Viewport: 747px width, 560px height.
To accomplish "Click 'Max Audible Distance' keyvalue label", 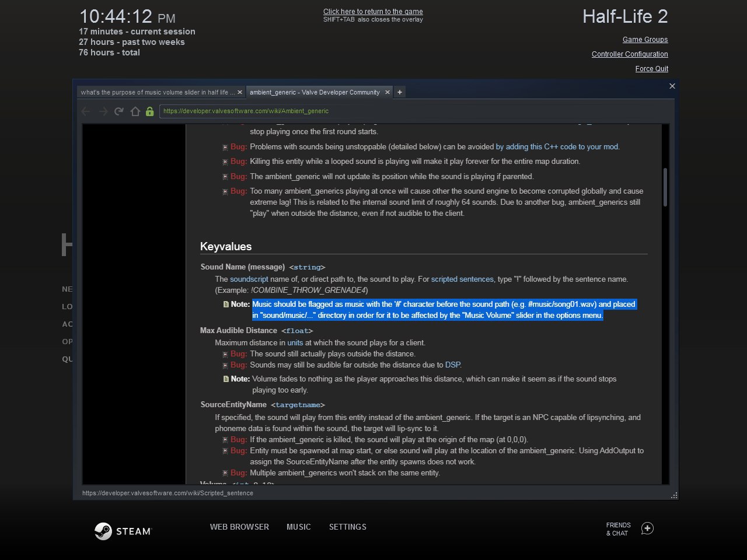I will click(239, 331).
